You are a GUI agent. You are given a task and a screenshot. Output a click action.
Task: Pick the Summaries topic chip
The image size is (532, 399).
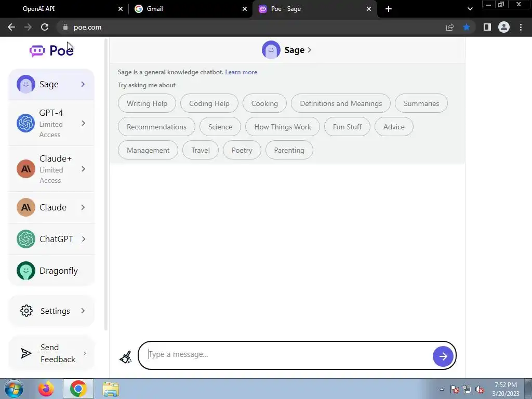(421, 103)
